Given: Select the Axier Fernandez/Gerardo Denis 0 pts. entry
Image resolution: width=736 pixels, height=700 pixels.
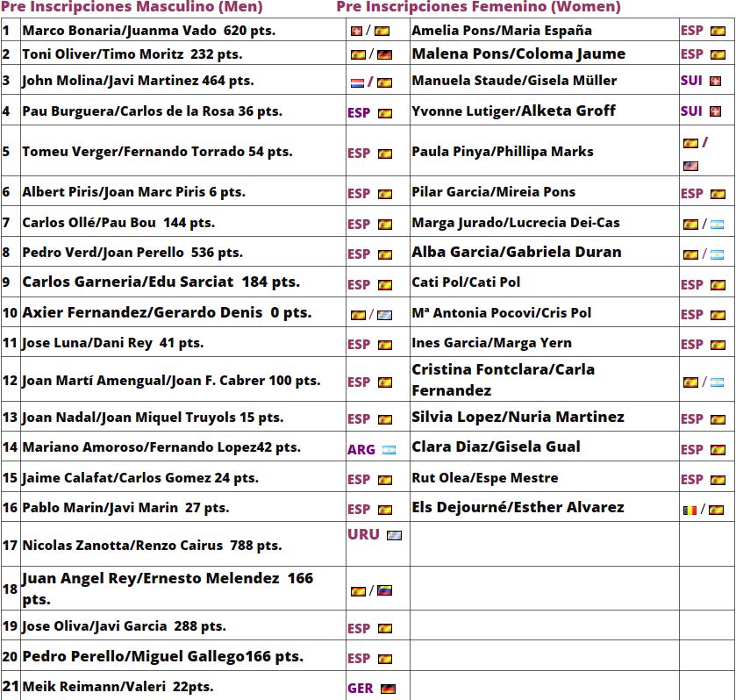Looking at the screenshot, I should 167,312.
